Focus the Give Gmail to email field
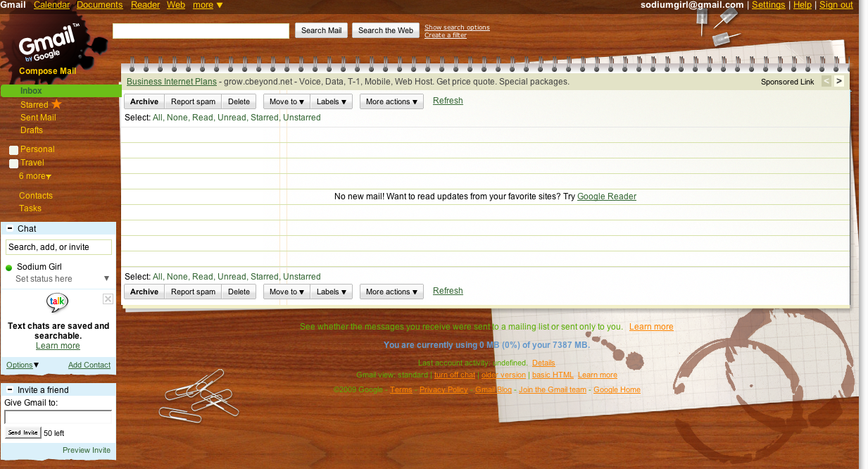This screenshot has height=469, width=868. (58, 417)
